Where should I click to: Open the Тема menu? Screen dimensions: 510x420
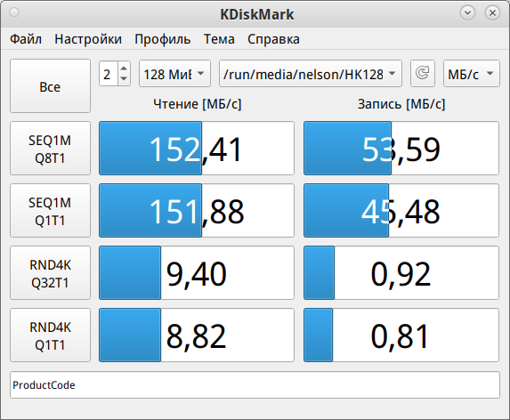point(219,39)
